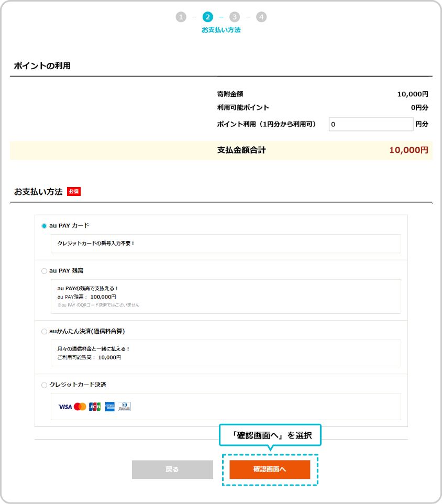Click the red 10,000円 total amount
This screenshot has width=442, height=504.
[408, 150]
